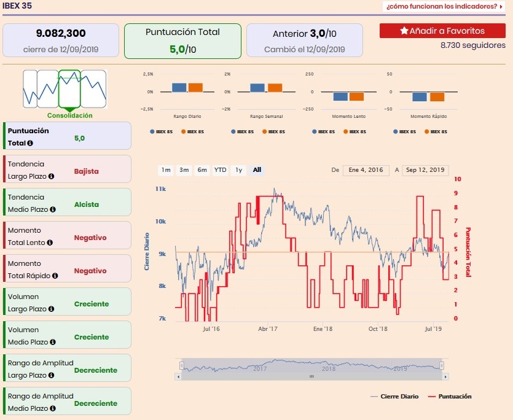The image size is (513, 420).
Task: Toggle blue IBEX 35 legend under Momento Lento
Action: [323, 131]
